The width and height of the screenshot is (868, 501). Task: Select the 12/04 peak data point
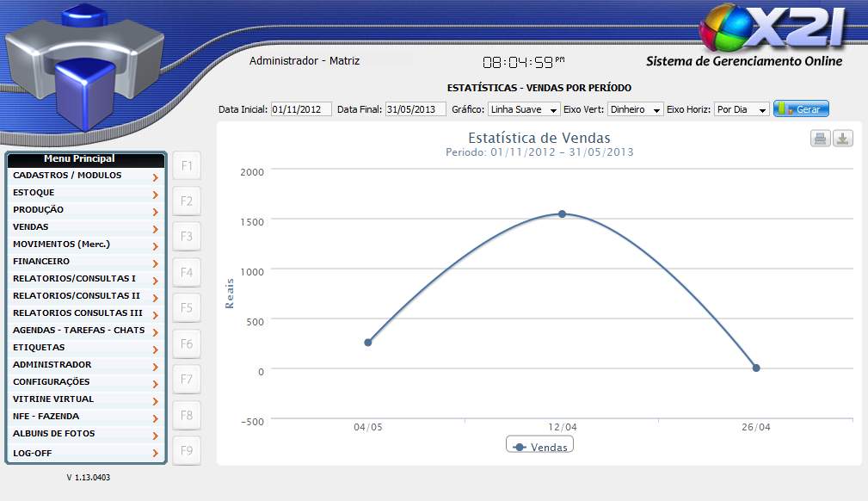pyautogui.click(x=562, y=213)
